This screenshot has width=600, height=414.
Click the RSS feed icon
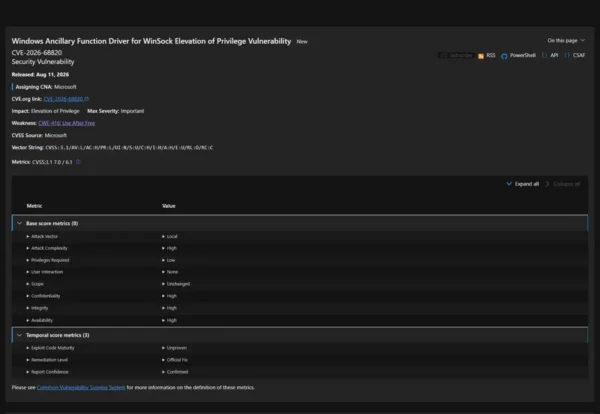point(481,56)
